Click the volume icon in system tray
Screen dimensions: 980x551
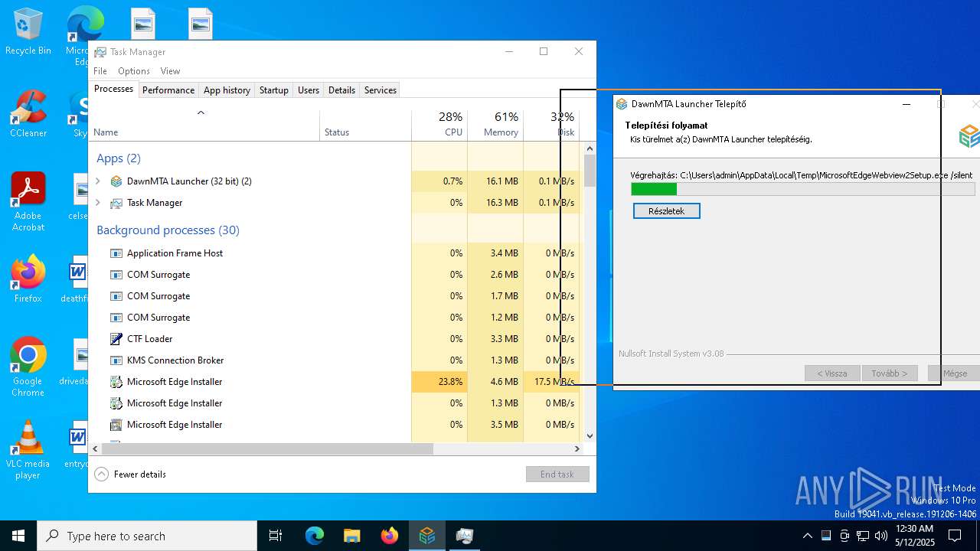[x=881, y=536]
